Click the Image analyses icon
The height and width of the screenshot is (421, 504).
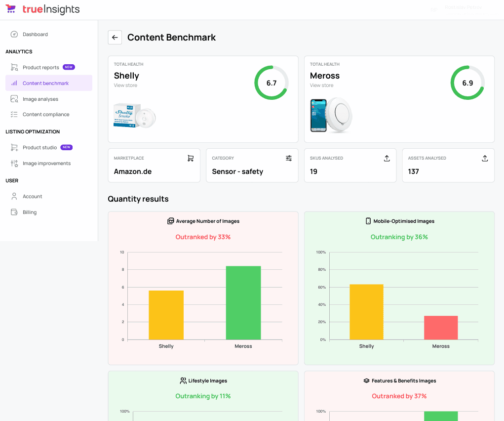click(14, 99)
